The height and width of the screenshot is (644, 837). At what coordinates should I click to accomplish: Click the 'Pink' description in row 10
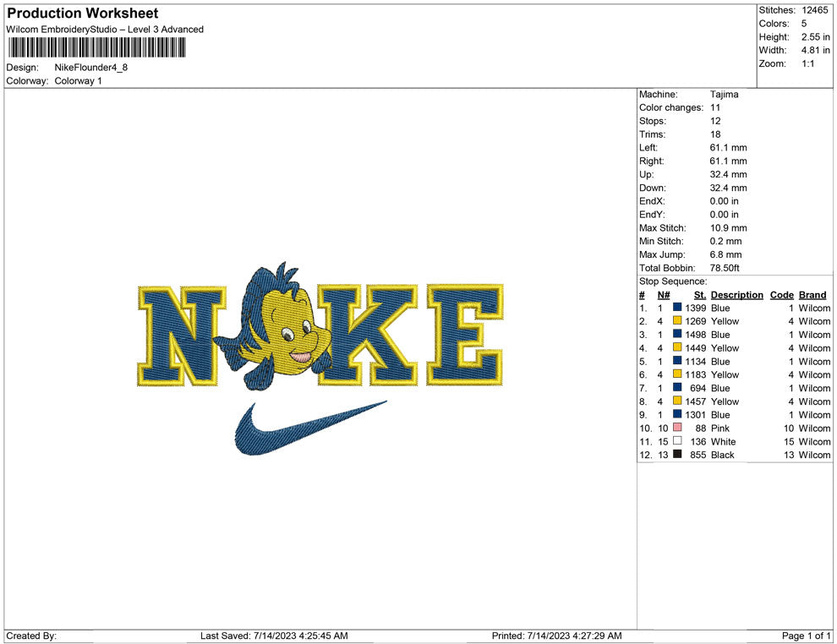pos(720,428)
